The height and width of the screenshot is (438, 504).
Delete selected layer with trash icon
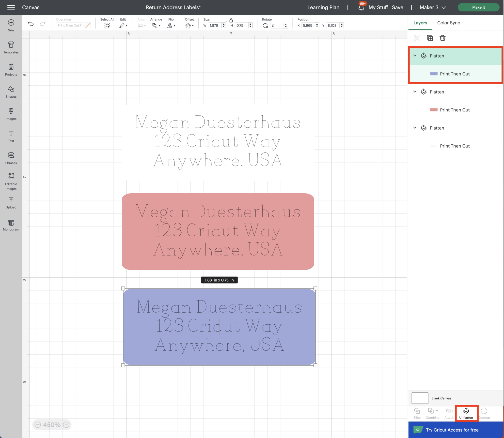(442, 38)
